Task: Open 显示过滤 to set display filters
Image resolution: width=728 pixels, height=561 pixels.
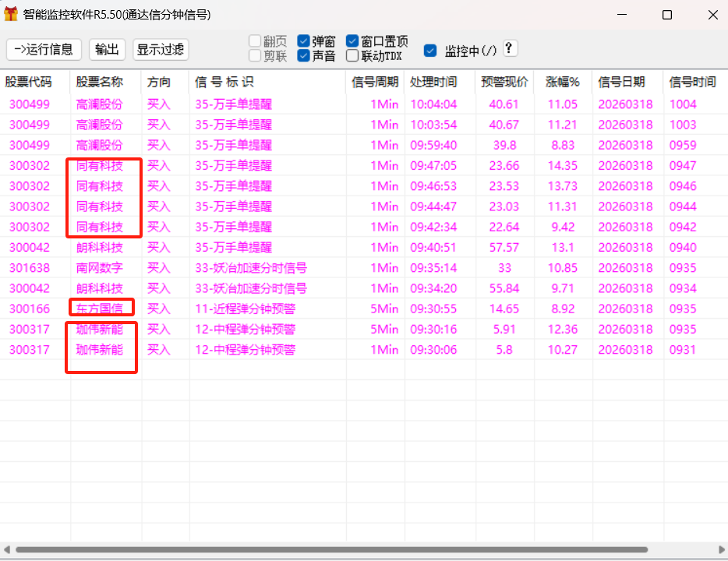Action: (x=161, y=49)
